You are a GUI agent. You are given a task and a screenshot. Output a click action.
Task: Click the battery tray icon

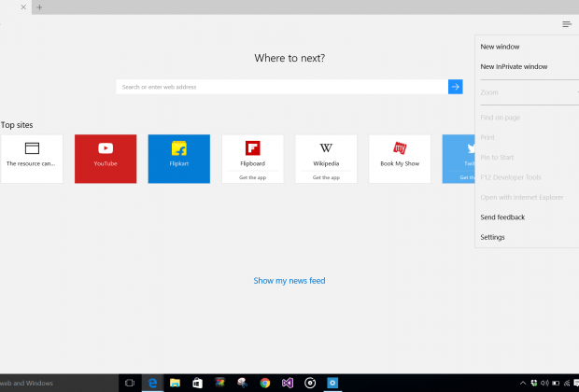pyautogui.click(x=556, y=384)
